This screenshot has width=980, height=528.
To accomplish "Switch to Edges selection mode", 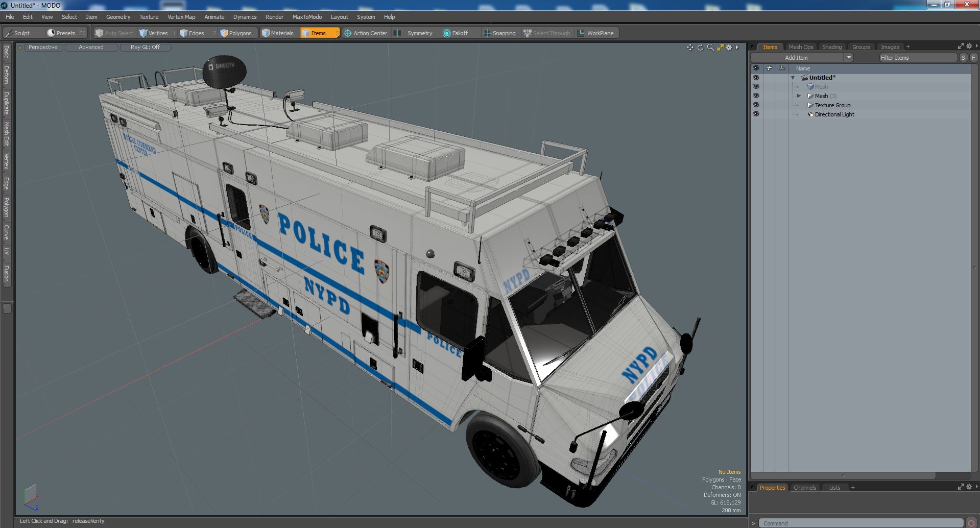I will pos(196,33).
